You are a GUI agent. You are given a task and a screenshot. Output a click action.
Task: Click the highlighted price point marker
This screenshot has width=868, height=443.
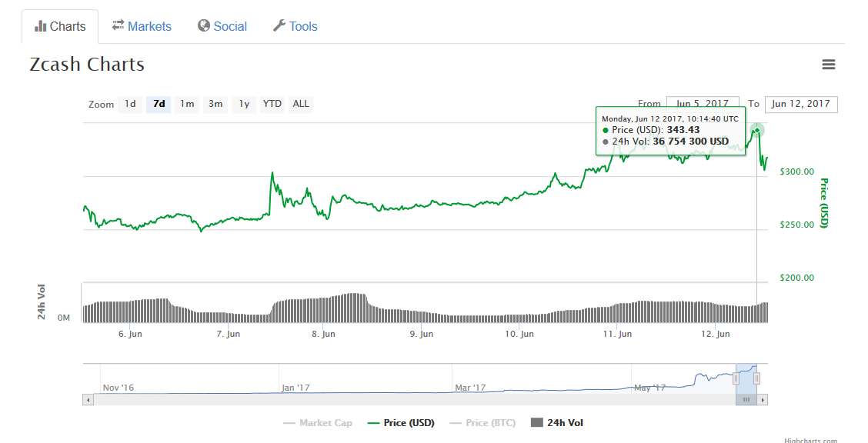[x=756, y=131]
